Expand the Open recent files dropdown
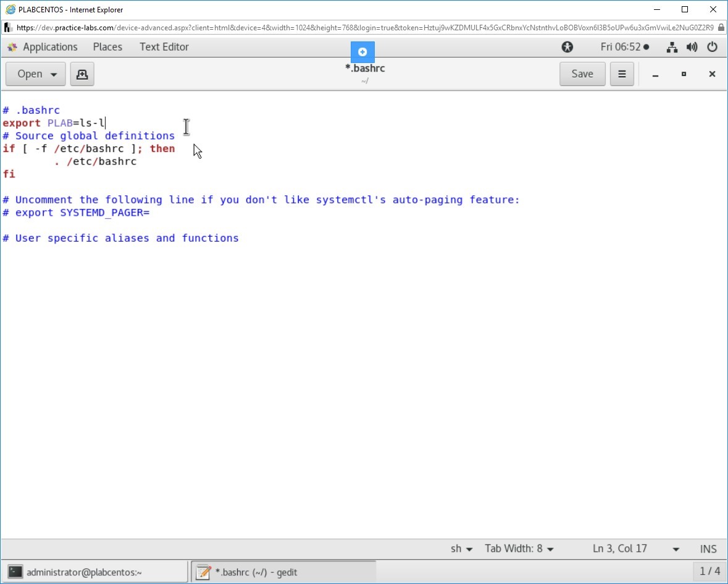This screenshot has height=584, width=728. pos(54,74)
